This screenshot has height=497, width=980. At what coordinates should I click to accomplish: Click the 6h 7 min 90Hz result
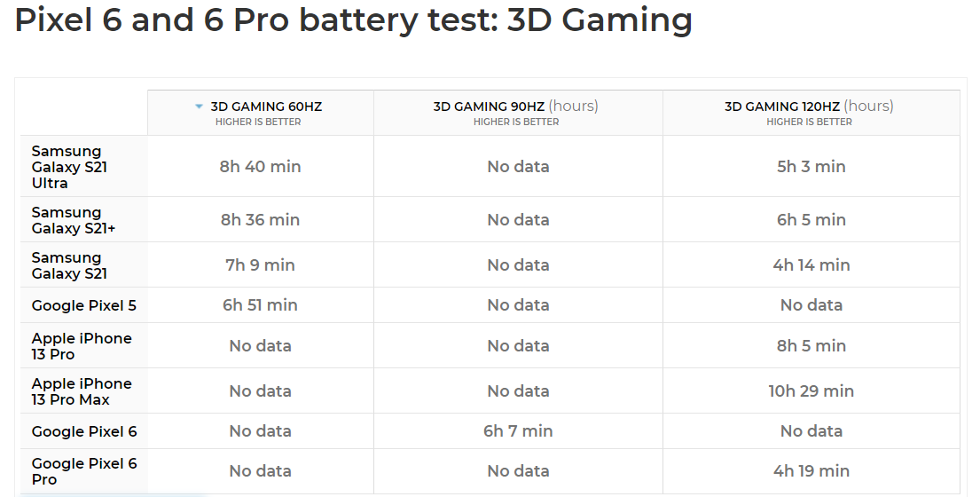point(518,431)
